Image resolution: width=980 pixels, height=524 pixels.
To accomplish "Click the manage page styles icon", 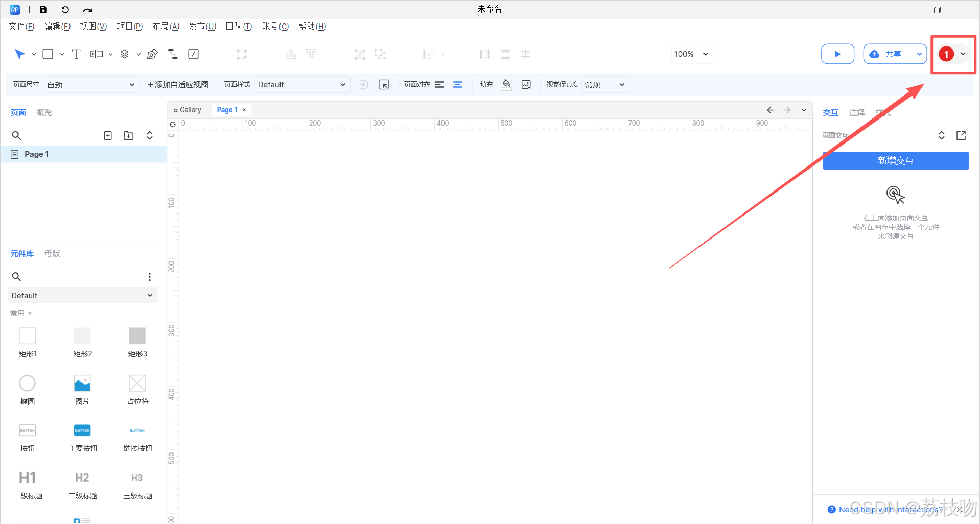I will [384, 85].
